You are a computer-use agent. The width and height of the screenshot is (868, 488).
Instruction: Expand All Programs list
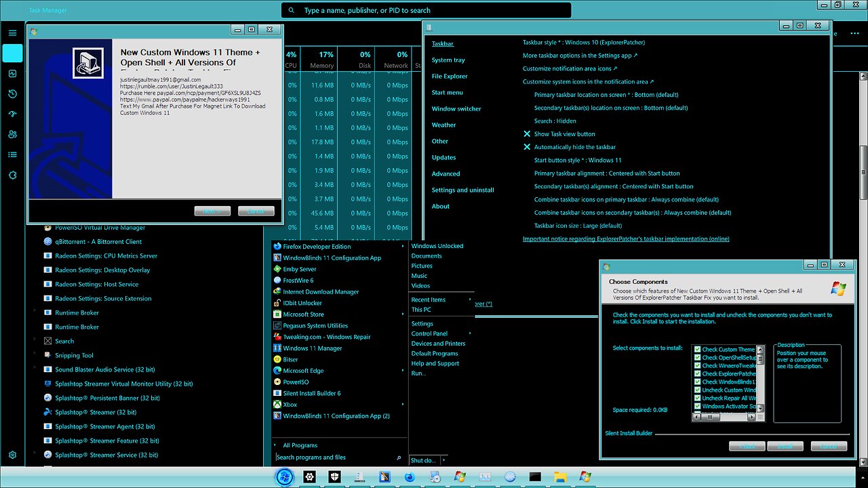point(300,445)
